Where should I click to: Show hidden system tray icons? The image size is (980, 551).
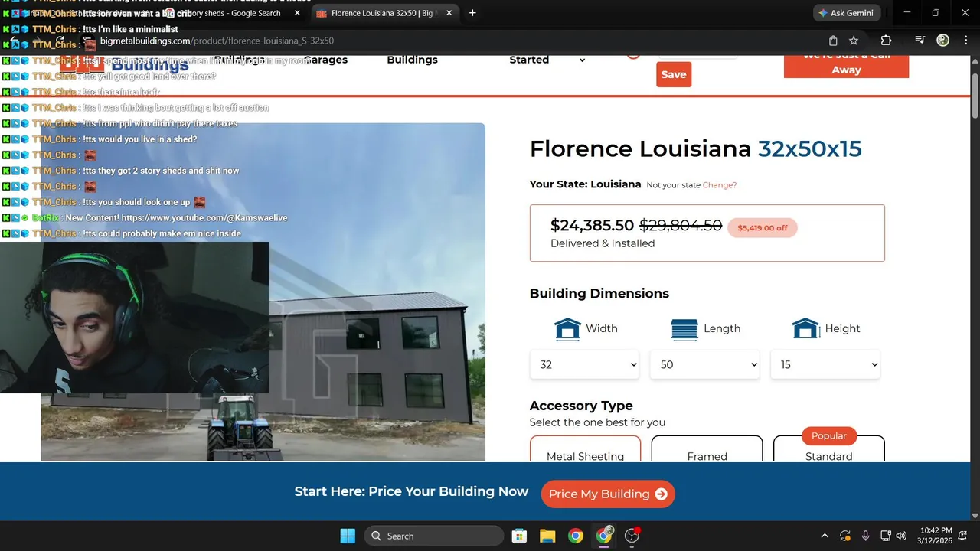pyautogui.click(x=825, y=536)
